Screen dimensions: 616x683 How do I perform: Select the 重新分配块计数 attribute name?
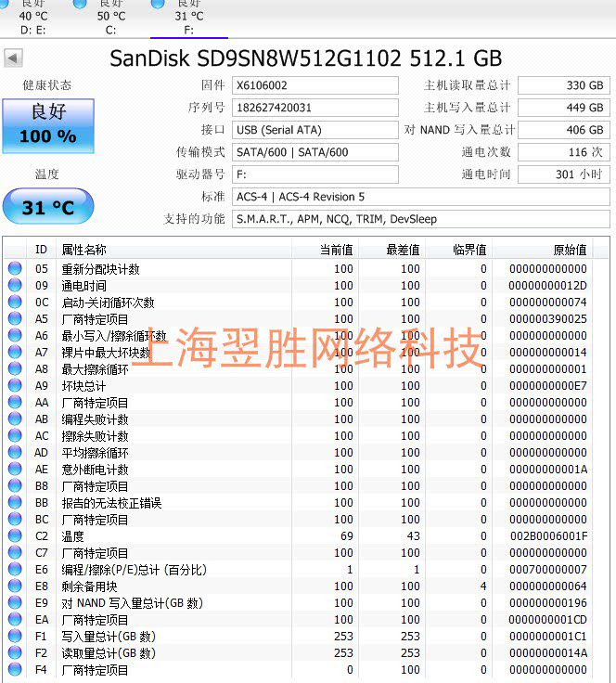100,269
